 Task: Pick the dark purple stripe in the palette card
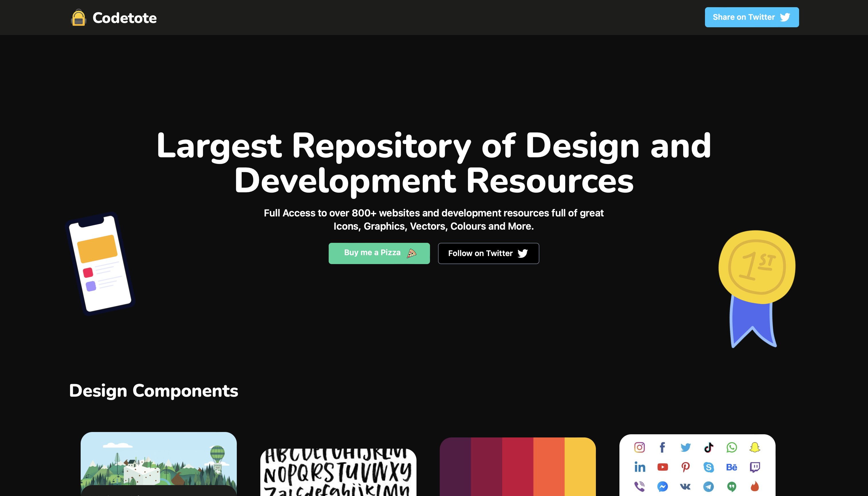[x=456, y=467]
